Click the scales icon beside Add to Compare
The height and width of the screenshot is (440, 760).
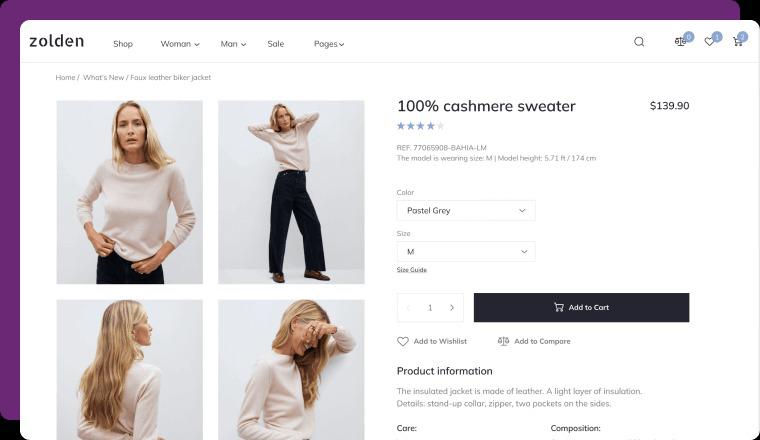503,341
